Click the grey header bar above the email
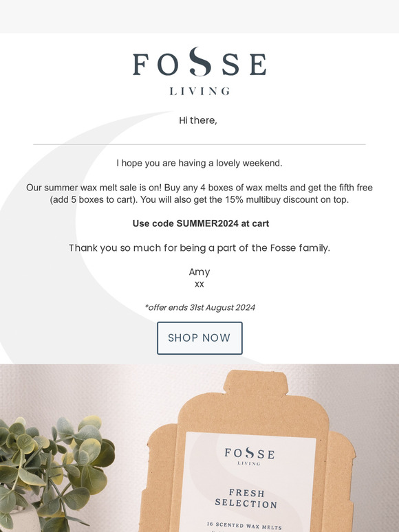The height and width of the screenshot is (532, 399). pyautogui.click(x=199, y=16)
